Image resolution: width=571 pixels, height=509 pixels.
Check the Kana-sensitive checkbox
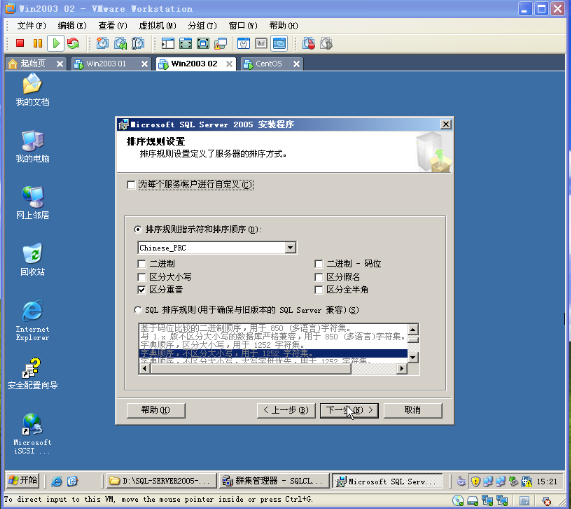(x=319, y=277)
